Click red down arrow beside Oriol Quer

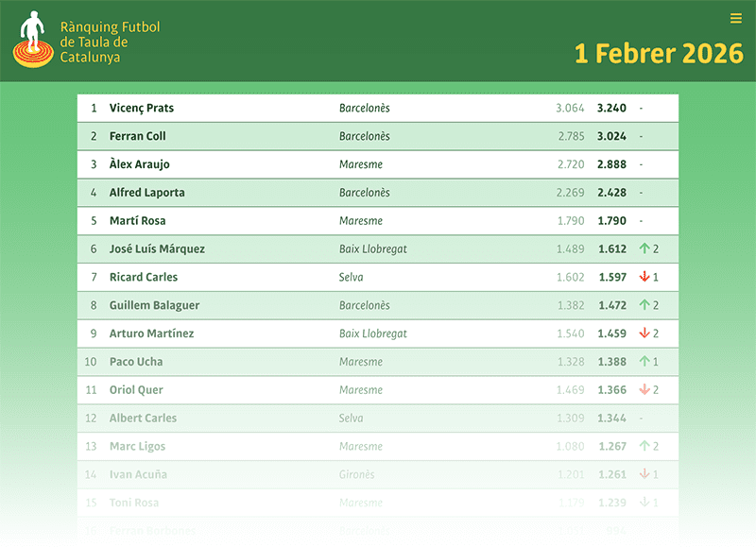[x=644, y=390]
